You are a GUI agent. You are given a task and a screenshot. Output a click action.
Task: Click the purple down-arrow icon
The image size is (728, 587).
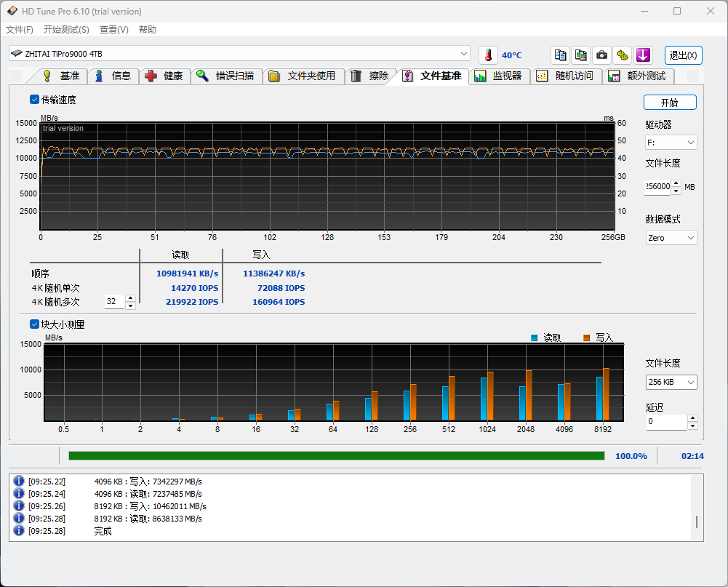(643, 55)
